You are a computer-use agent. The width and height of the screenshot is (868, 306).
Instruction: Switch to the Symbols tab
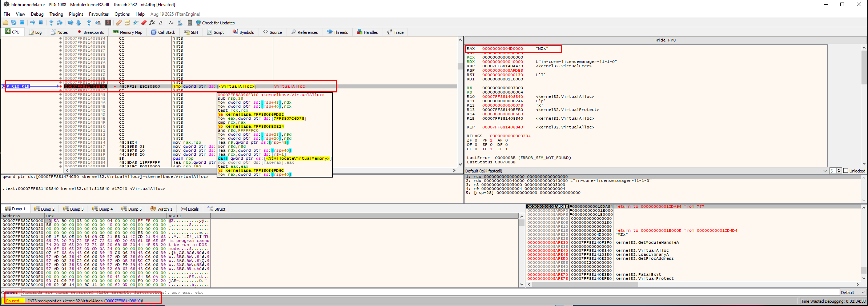[x=243, y=32]
